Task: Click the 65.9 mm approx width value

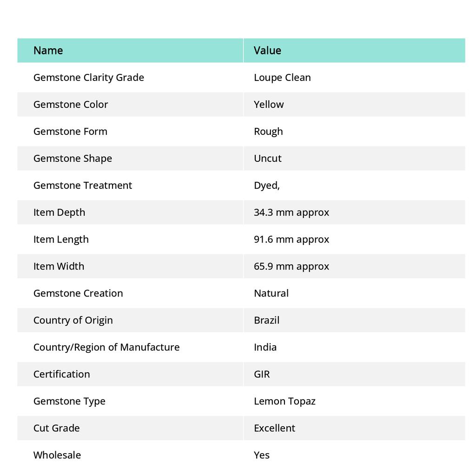Action: click(291, 266)
